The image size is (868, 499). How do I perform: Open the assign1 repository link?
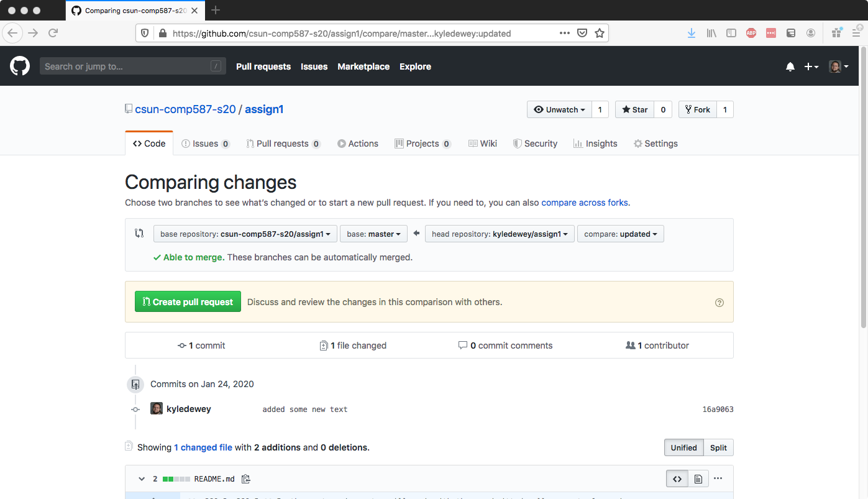point(264,109)
